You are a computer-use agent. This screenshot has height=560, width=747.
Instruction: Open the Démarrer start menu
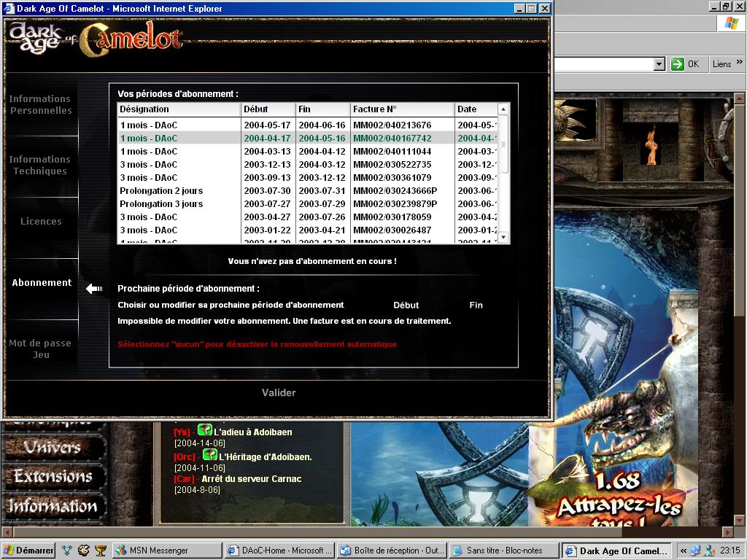pos(28,551)
